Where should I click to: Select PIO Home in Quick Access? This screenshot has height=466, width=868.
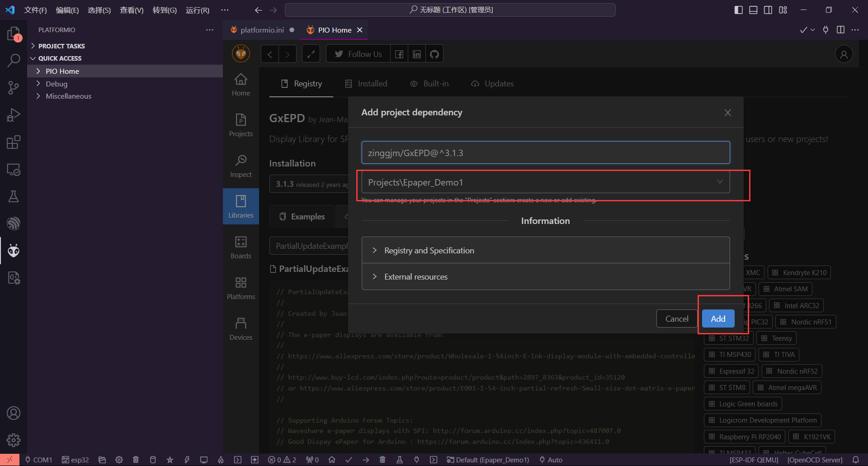125,71
